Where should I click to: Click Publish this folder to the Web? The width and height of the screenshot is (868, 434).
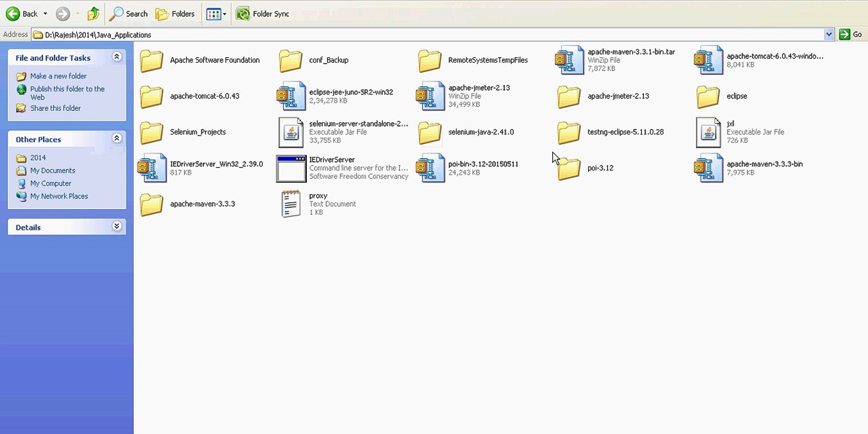[68, 93]
